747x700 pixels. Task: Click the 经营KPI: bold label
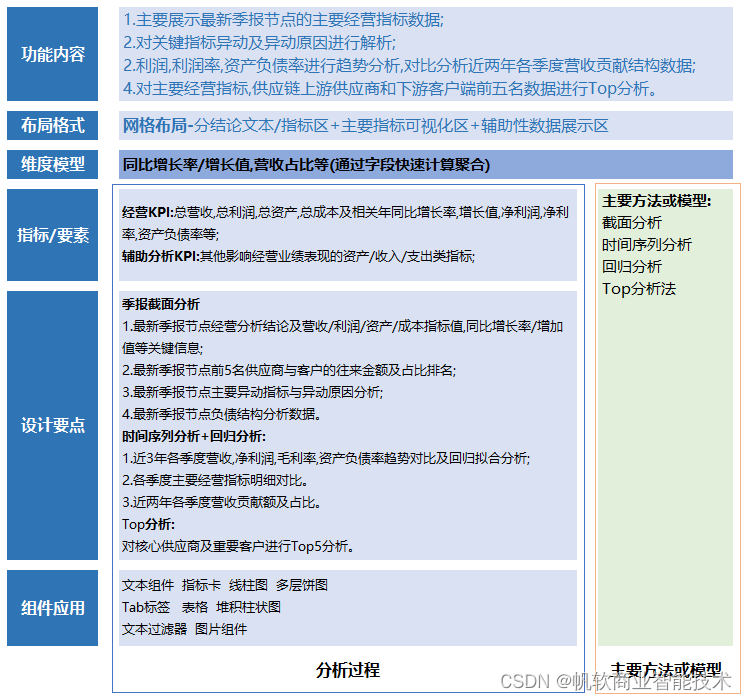click(148, 212)
